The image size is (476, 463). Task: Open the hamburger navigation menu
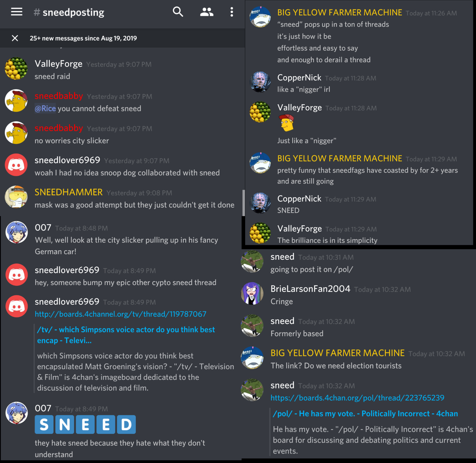(17, 12)
